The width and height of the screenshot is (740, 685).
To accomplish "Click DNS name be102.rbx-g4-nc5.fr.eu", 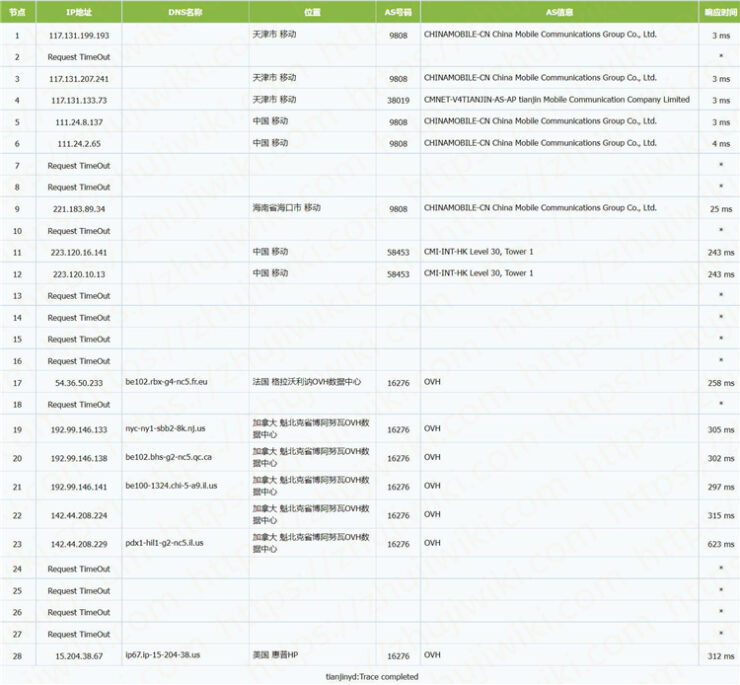I will point(166,382).
